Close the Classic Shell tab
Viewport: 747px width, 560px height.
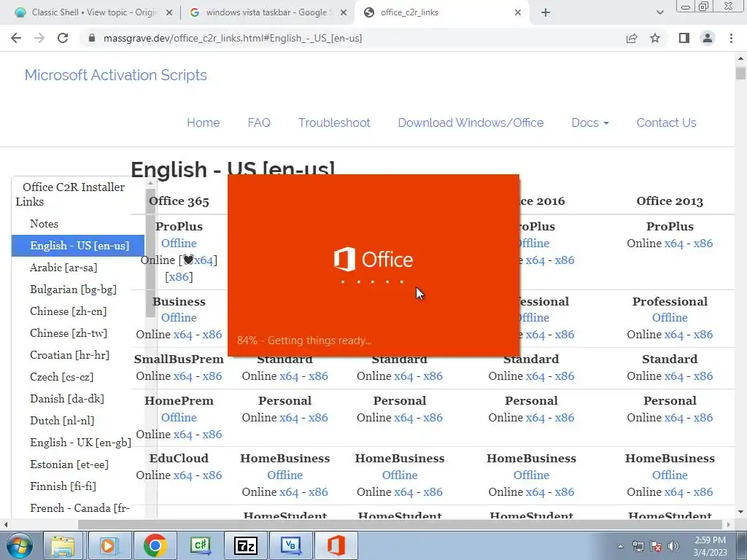pos(169,13)
